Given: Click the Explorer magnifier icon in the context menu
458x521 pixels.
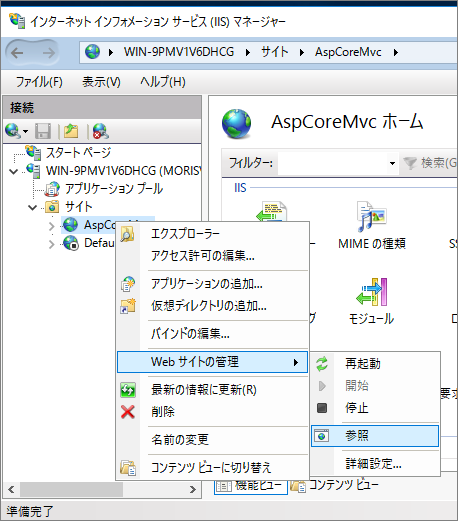Looking at the screenshot, I should coord(127,234).
